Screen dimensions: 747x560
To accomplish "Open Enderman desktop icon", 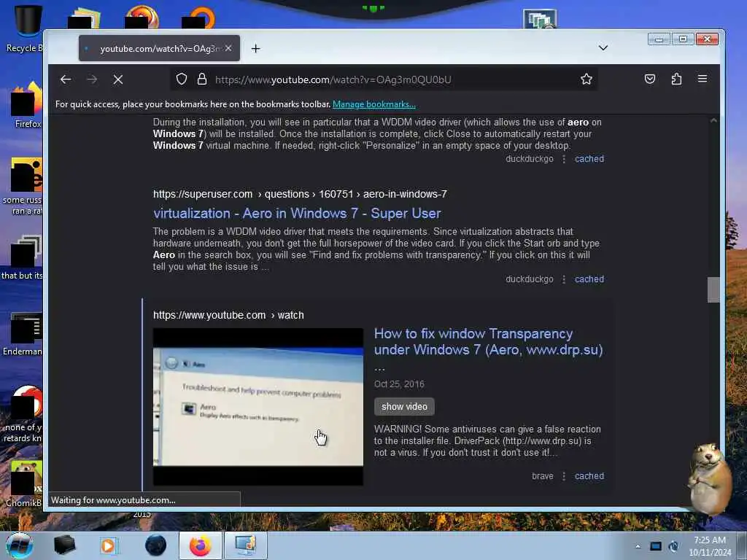I will [23, 333].
